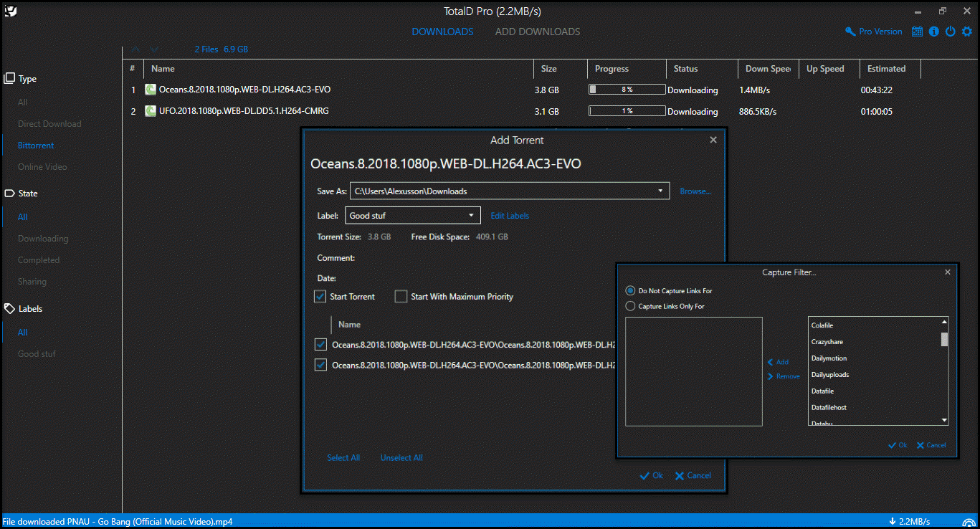Image resolution: width=980 pixels, height=529 pixels.
Task: Sort by the Up Speed column header
Action: pyautogui.click(x=828, y=69)
